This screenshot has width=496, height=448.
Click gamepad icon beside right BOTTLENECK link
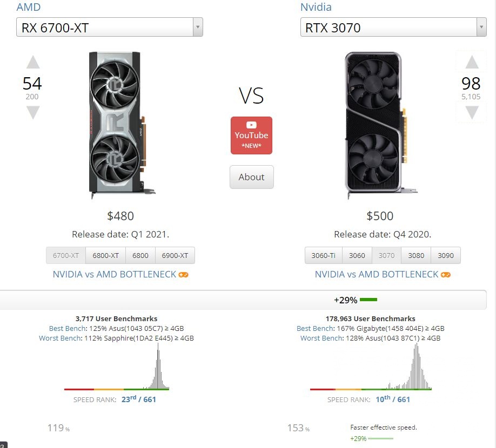[445, 275]
